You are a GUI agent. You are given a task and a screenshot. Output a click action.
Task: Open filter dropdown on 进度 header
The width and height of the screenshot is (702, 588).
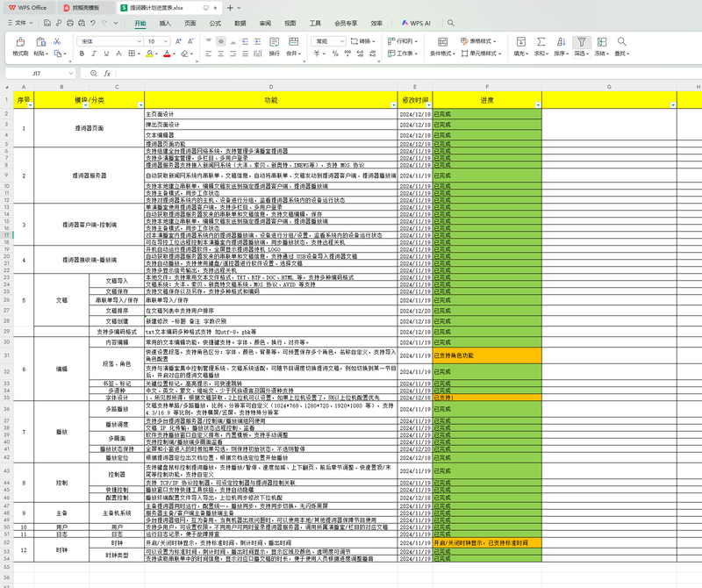coord(538,105)
